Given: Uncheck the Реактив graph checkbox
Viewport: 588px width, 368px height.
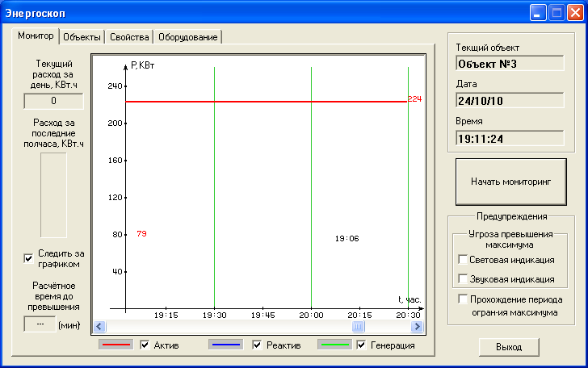Looking at the screenshot, I should pyautogui.click(x=257, y=345).
